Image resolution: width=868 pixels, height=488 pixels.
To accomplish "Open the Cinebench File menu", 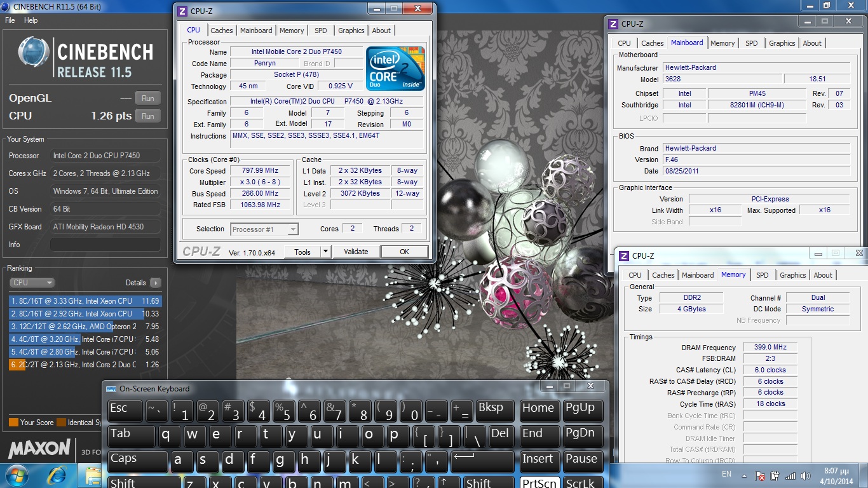I will (10, 20).
